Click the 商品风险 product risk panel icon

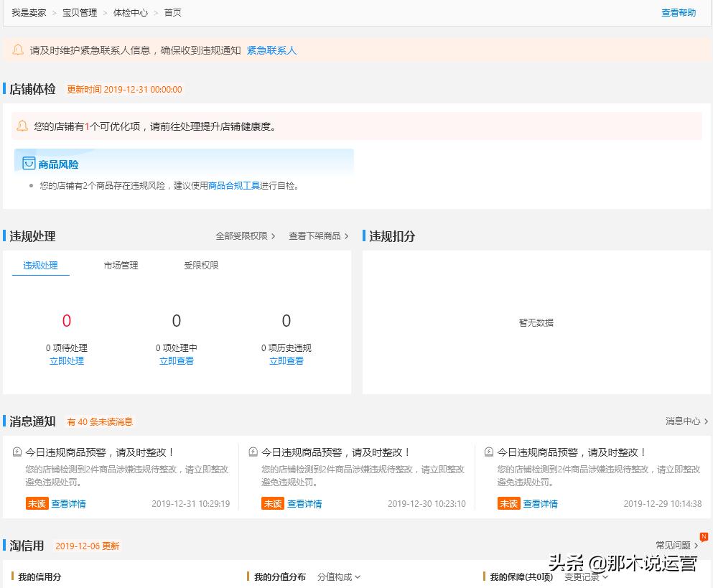(28, 163)
